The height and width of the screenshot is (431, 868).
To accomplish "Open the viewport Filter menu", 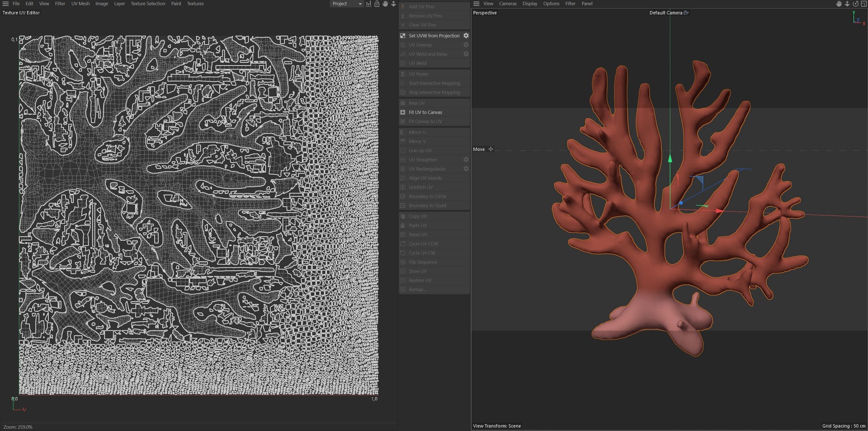I will pyautogui.click(x=571, y=4).
